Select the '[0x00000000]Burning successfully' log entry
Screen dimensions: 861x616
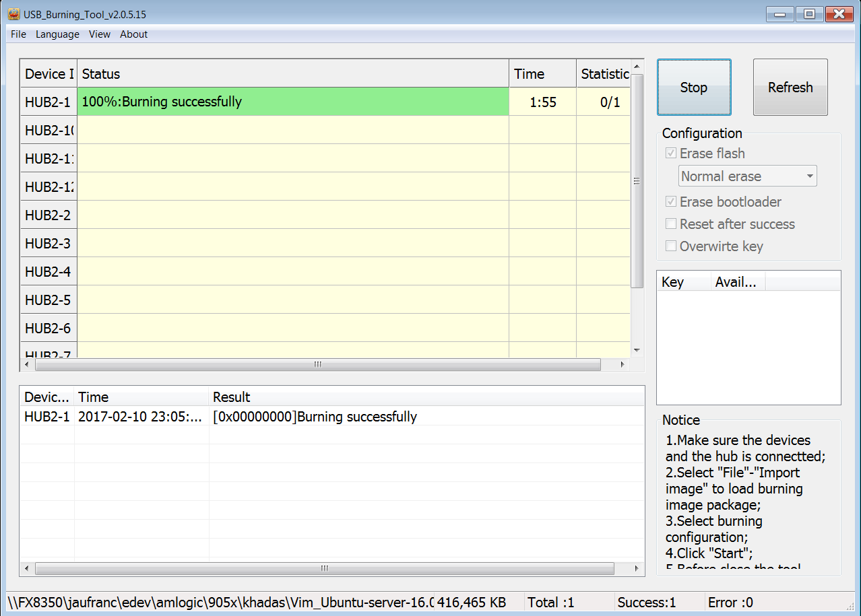tap(315, 417)
